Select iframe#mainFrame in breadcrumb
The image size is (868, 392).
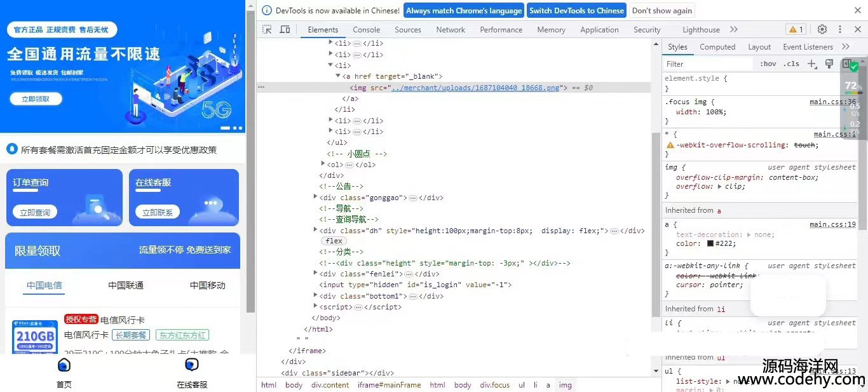pyautogui.click(x=389, y=385)
